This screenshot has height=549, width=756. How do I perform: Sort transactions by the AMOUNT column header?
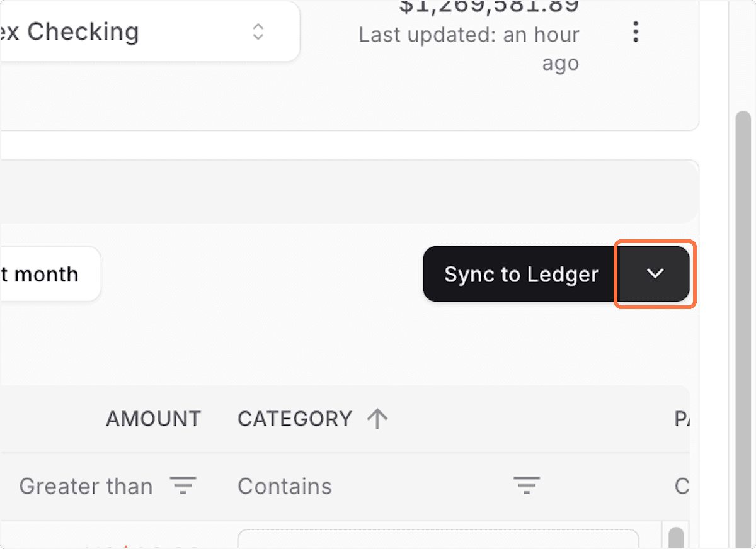point(153,418)
